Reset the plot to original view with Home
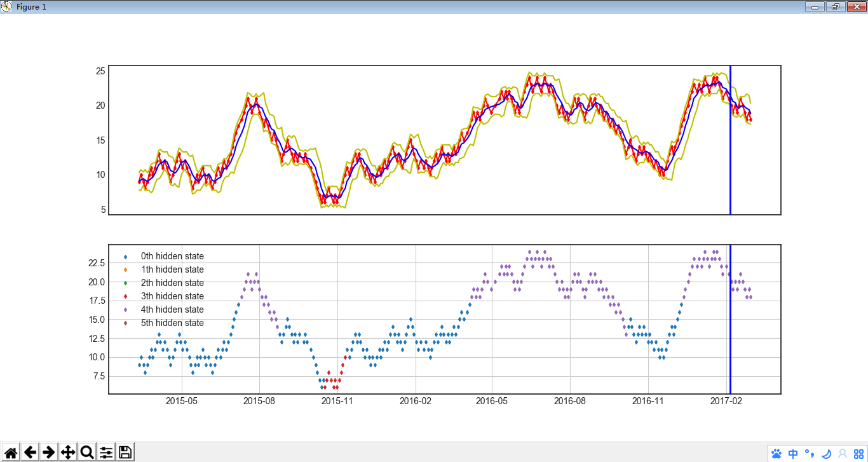The width and height of the screenshot is (868, 462). pyautogui.click(x=11, y=452)
